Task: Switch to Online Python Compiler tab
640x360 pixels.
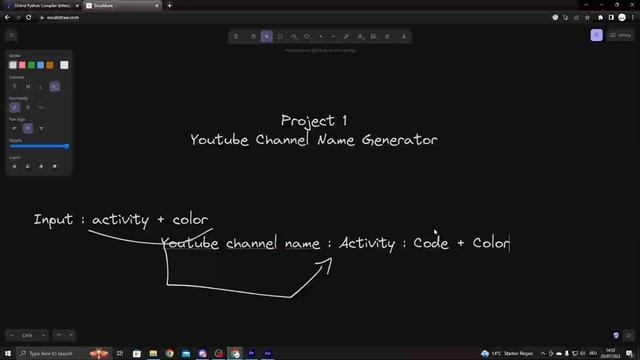Action: 42,6
